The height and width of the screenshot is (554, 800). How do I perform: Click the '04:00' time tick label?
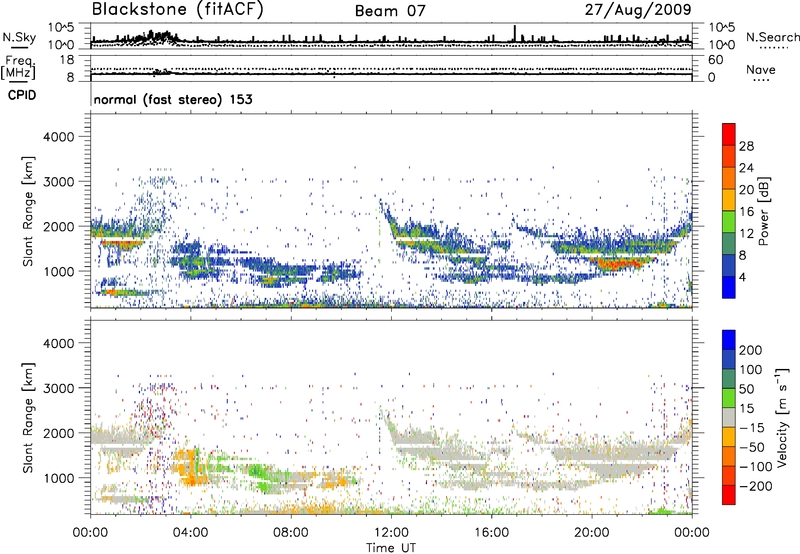[190, 533]
